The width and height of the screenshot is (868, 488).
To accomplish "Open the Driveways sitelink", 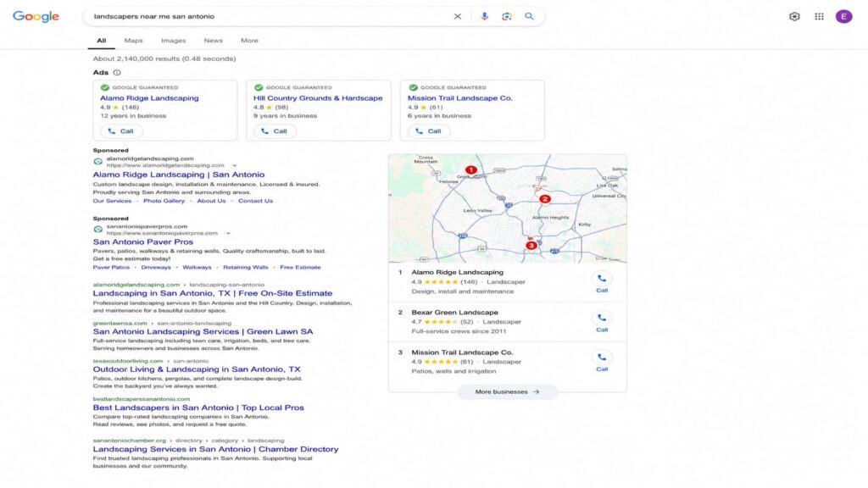I will (x=156, y=267).
